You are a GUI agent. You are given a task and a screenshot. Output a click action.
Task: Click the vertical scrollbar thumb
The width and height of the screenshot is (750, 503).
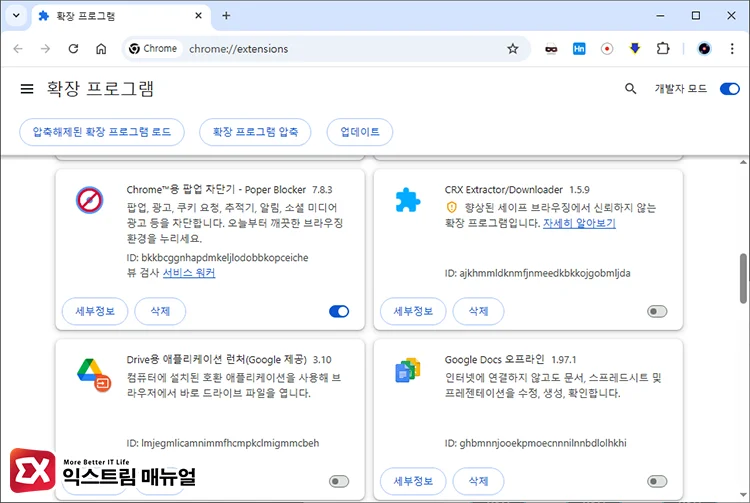(743, 278)
